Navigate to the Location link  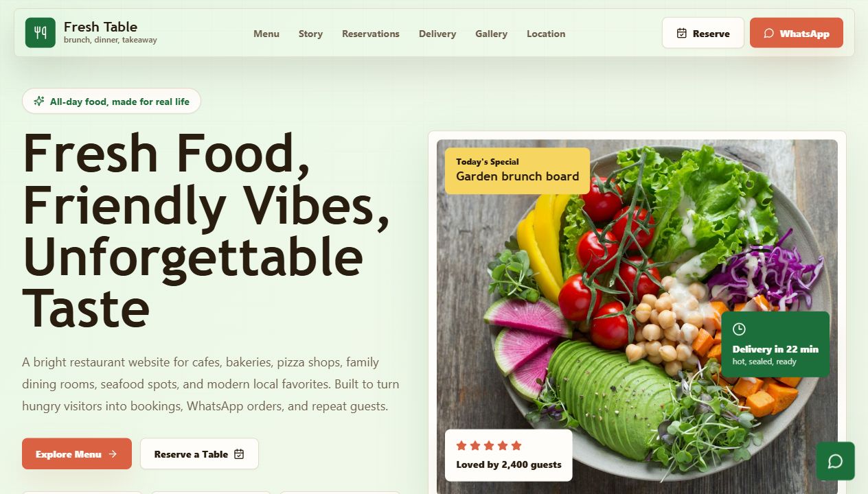tap(546, 34)
